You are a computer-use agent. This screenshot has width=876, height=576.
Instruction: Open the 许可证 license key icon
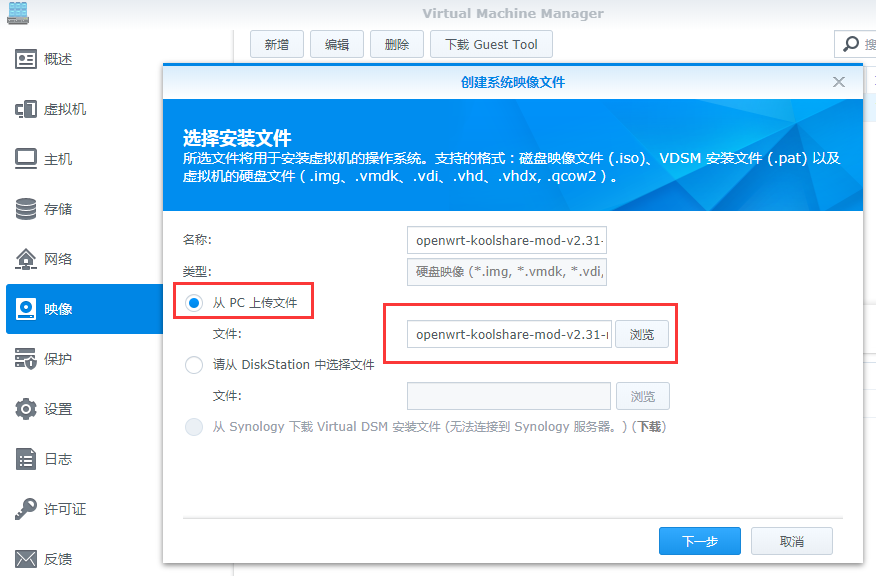26,509
